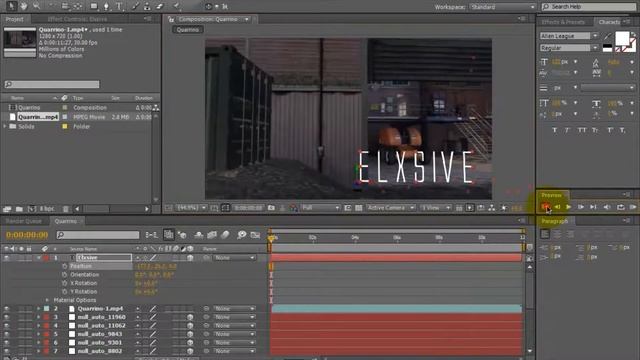This screenshot has width=640, height=360.
Task: Hide the Elxsive layer eye
Action: (7, 258)
